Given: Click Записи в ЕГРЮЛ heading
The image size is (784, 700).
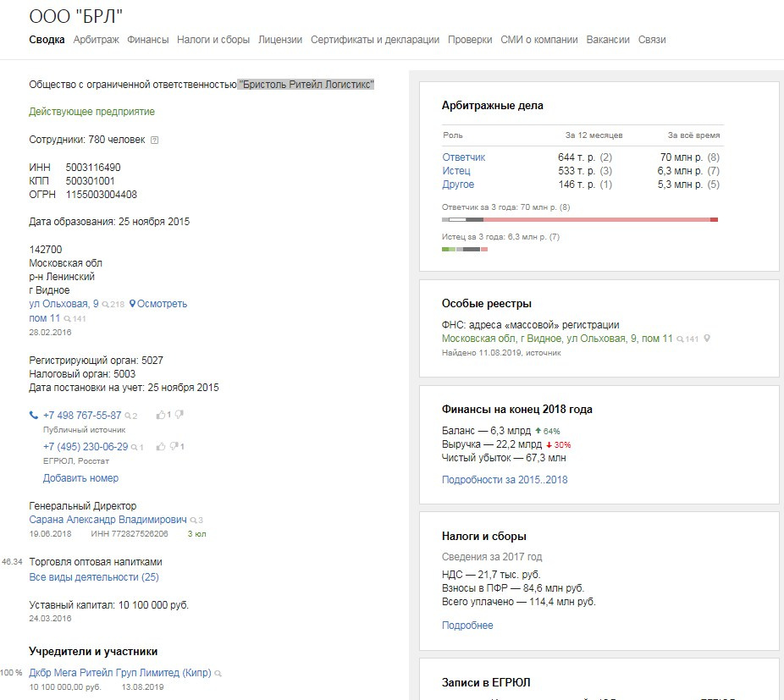Looking at the screenshot, I should (x=486, y=682).
